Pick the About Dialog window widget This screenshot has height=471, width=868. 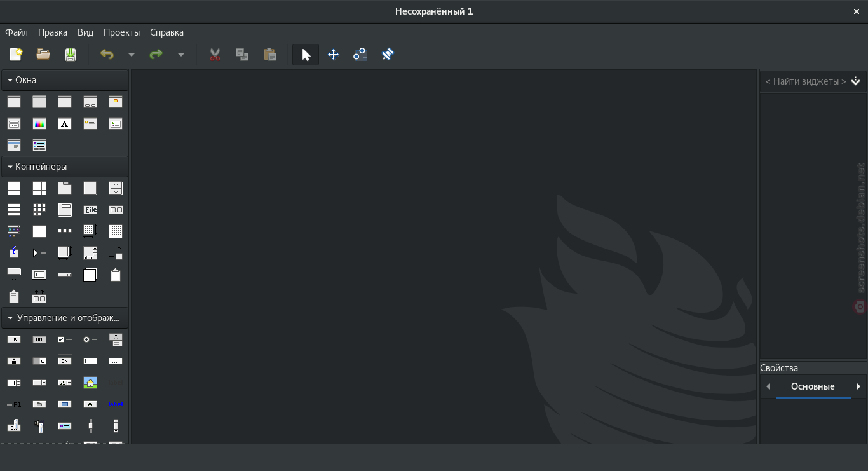pyautogui.click(x=116, y=102)
